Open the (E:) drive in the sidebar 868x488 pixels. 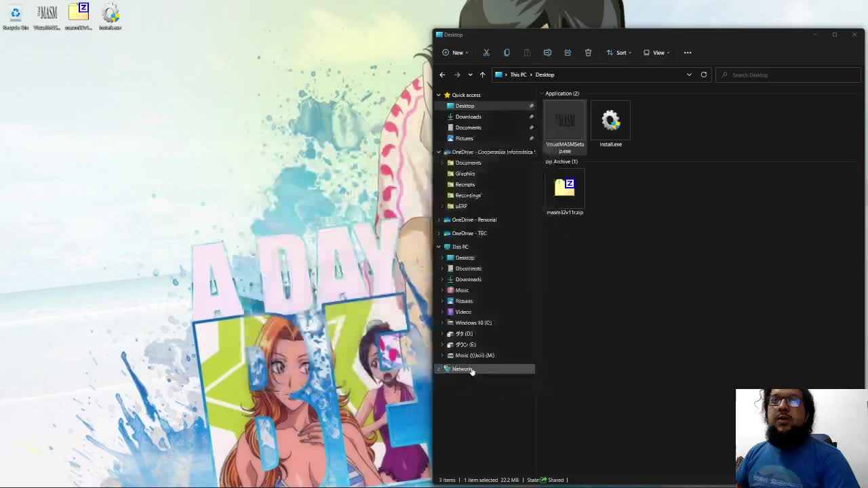pyautogui.click(x=465, y=344)
